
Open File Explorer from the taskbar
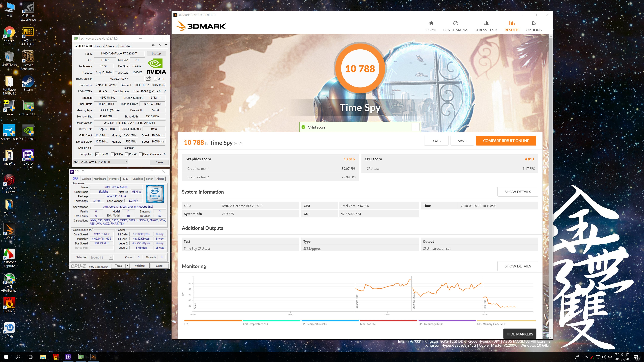pos(43,357)
